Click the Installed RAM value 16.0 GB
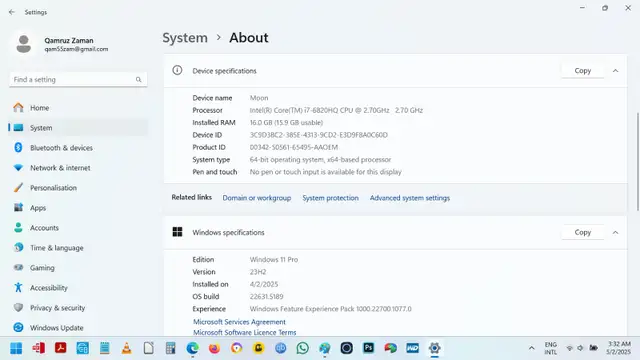The width and height of the screenshot is (640, 360). click(286, 122)
